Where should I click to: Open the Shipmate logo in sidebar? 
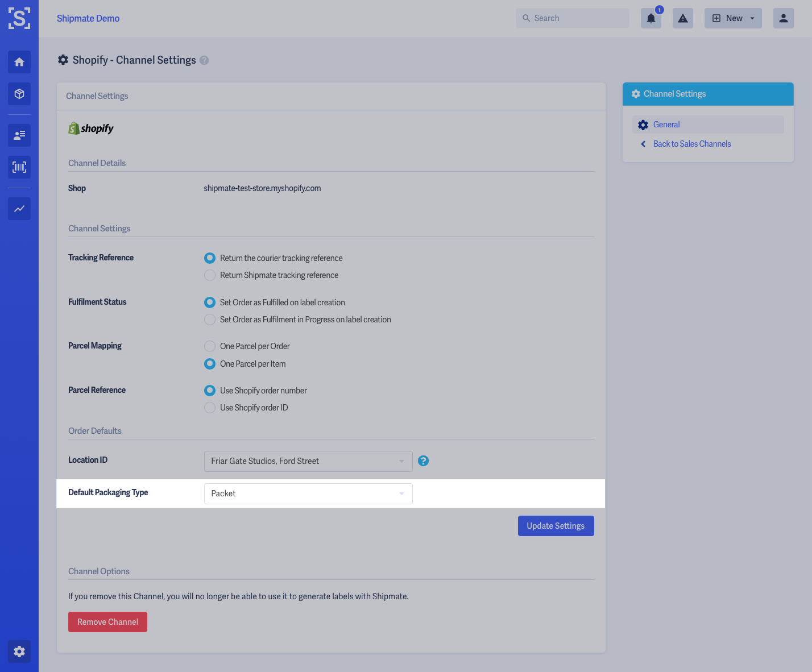pos(19,18)
